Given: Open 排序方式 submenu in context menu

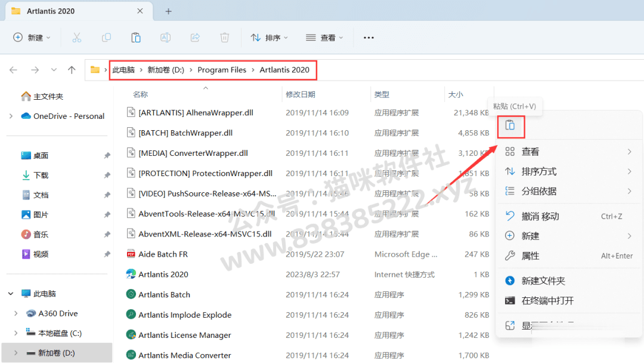Looking at the screenshot, I should point(568,171).
